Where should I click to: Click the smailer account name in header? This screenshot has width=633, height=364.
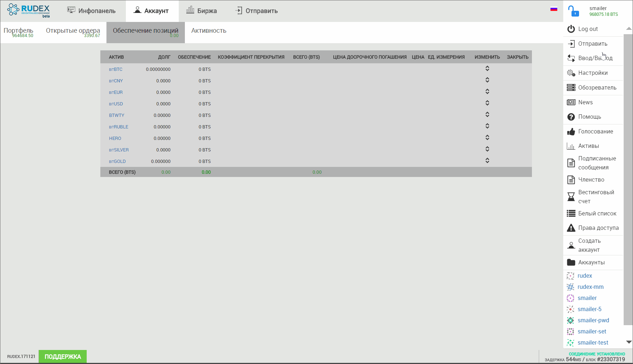[598, 8]
